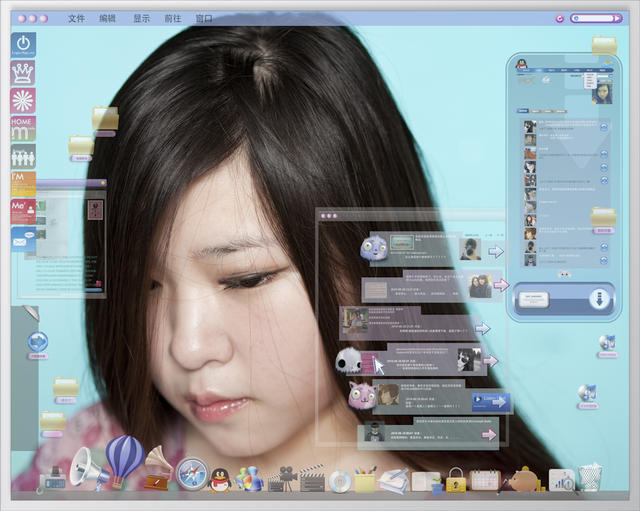Click the power button tile in the sidebar
640x511 pixels.
coord(23,44)
